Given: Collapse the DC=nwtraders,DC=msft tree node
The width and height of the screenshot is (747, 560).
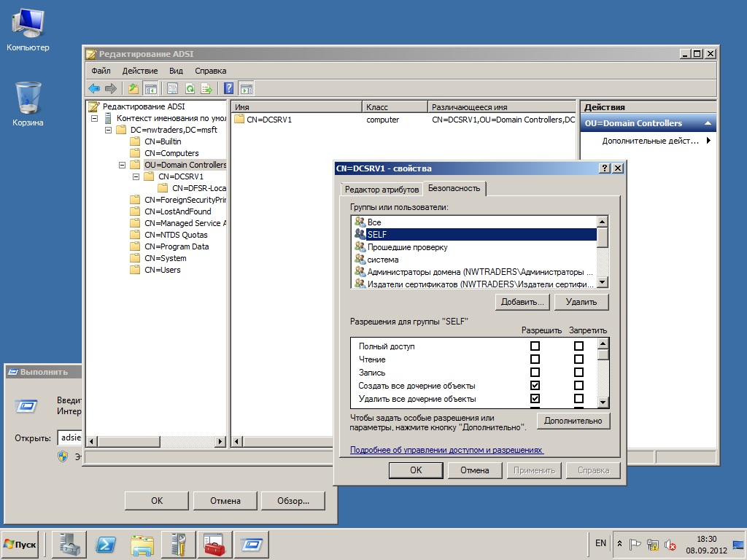Looking at the screenshot, I should click(x=108, y=129).
